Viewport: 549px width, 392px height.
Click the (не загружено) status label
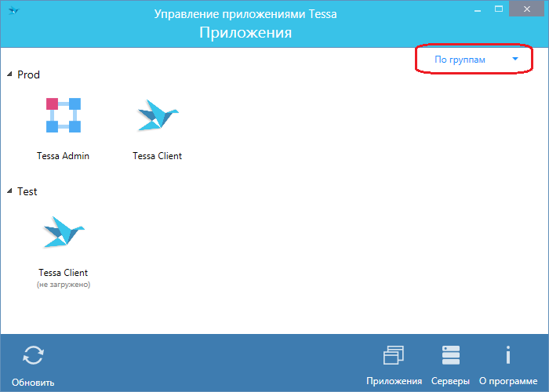click(63, 285)
